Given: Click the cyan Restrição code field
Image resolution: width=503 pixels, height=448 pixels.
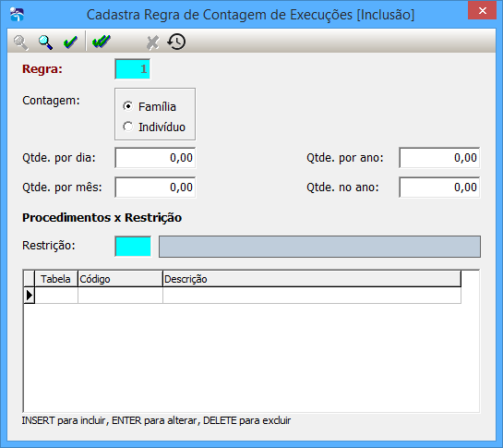Looking at the screenshot, I should 133,247.
